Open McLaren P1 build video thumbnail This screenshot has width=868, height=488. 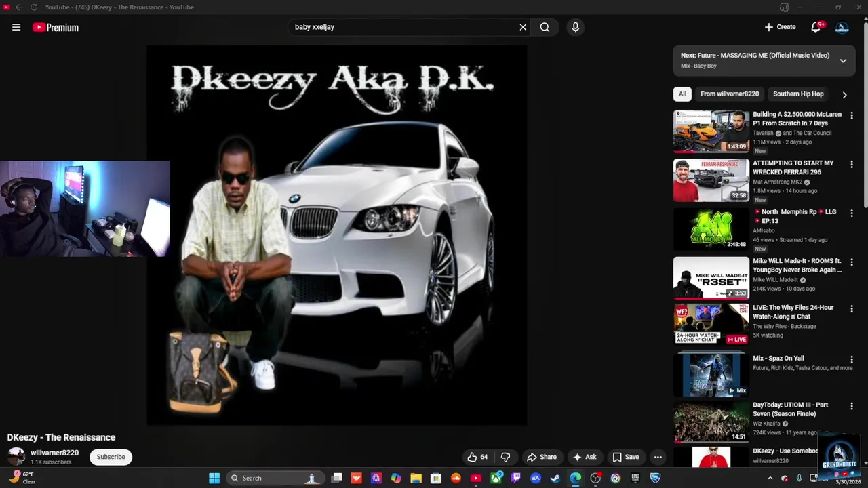click(x=711, y=131)
